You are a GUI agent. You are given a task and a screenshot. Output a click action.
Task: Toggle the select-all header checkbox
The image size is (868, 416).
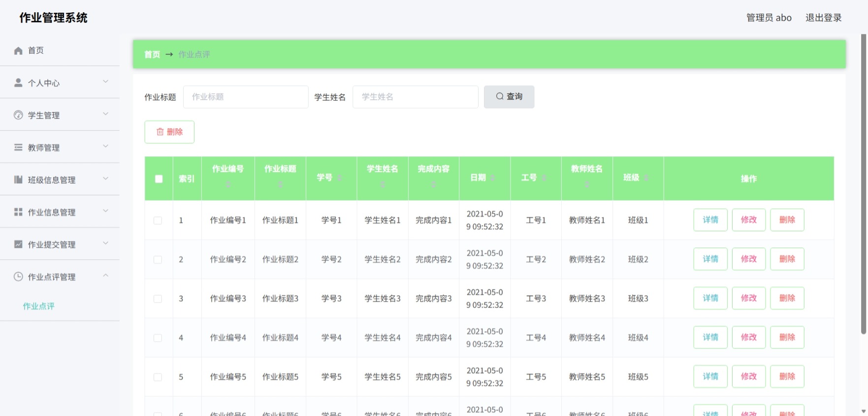[x=159, y=179]
